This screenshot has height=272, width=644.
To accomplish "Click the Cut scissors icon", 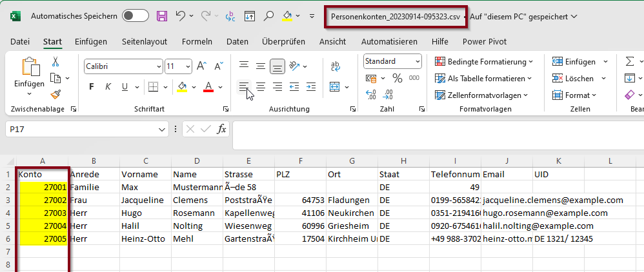I will (x=55, y=61).
